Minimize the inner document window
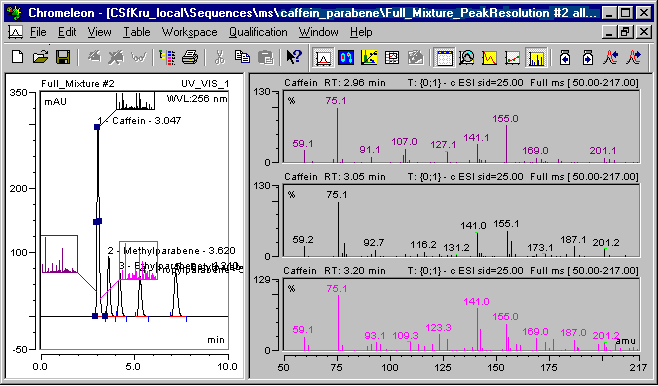 click(611, 32)
